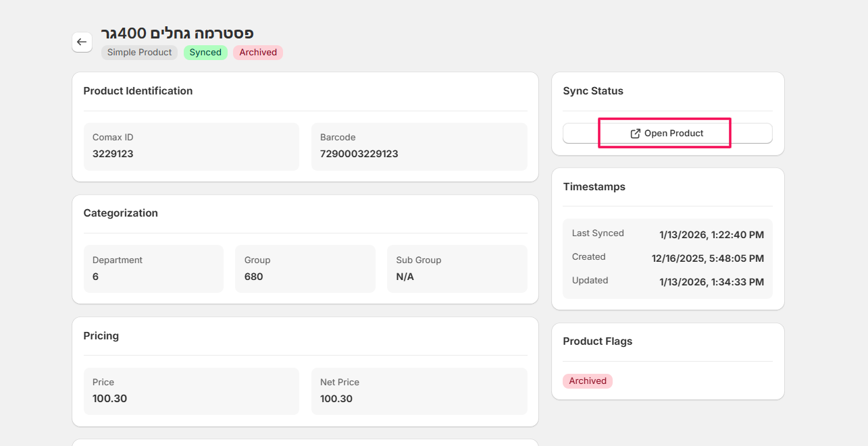Image resolution: width=868 pixels, height=446 pixels.
Task: Click the Product Identification heading
Action: point(138,91)
